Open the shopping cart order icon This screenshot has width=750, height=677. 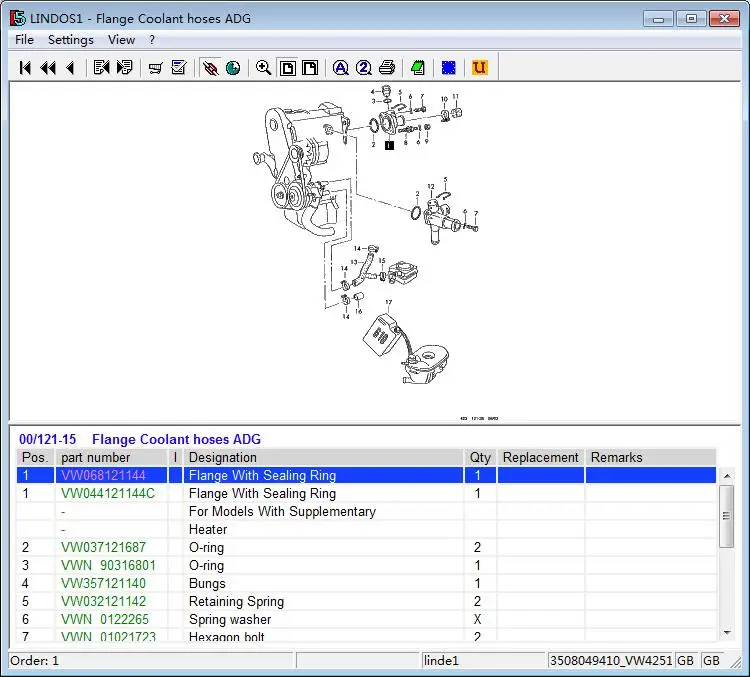(155, 68)
